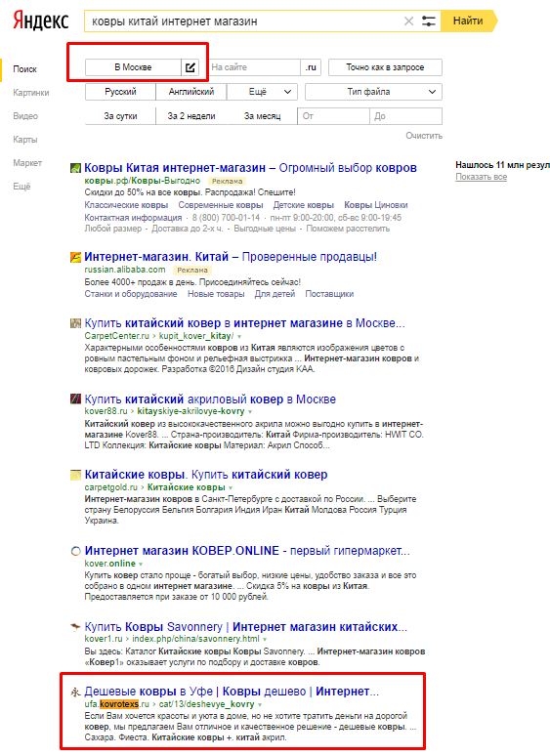The width and height of the screenshot is (550, 756).
Task: Click the Найти search button
Action: pos(469,21)
